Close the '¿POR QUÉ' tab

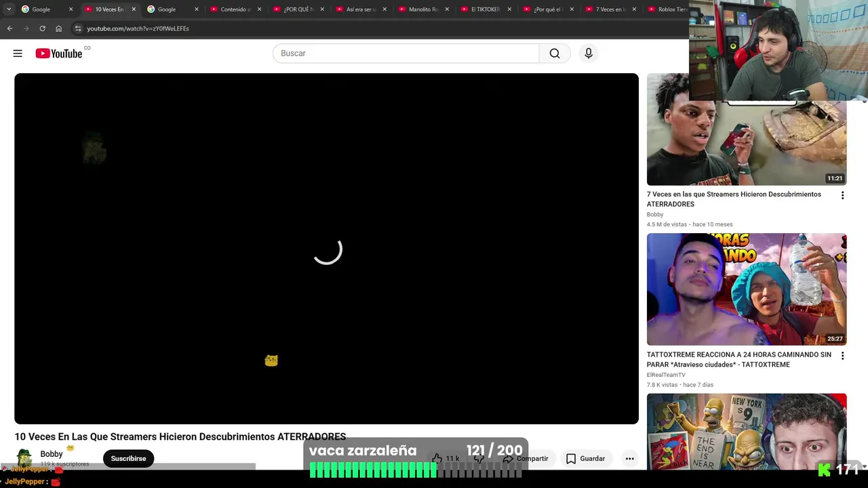322,9
